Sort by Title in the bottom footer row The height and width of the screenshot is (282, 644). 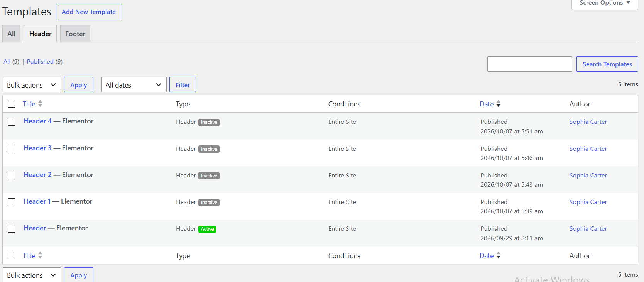pos(29,255)
